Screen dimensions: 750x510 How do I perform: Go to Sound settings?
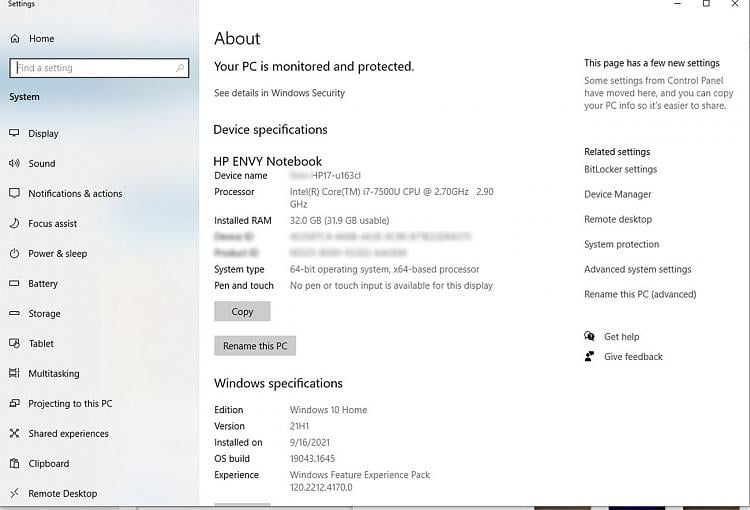[42, 164]
